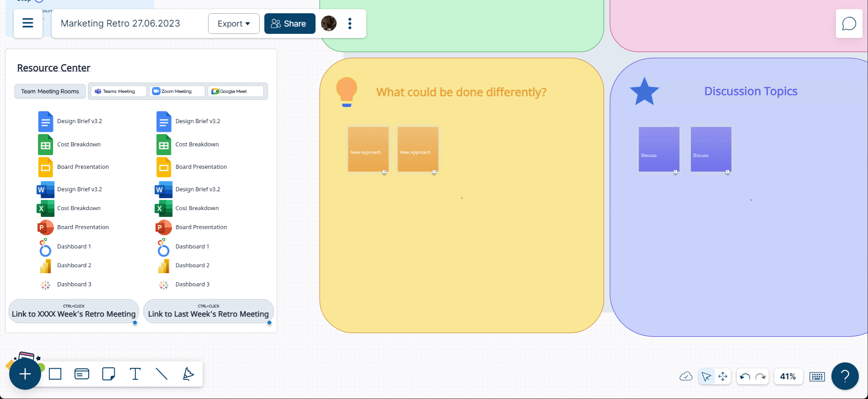Open the comments panel
The width and height of the screenshot is (868, 399).
[849, 24]
